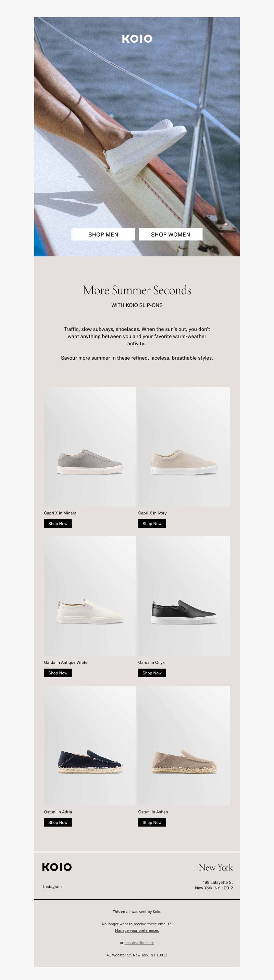Viewport: 274px width, 980px height.
Task: Shop Now under Capri X in Mineral
Action: (58, 523)
